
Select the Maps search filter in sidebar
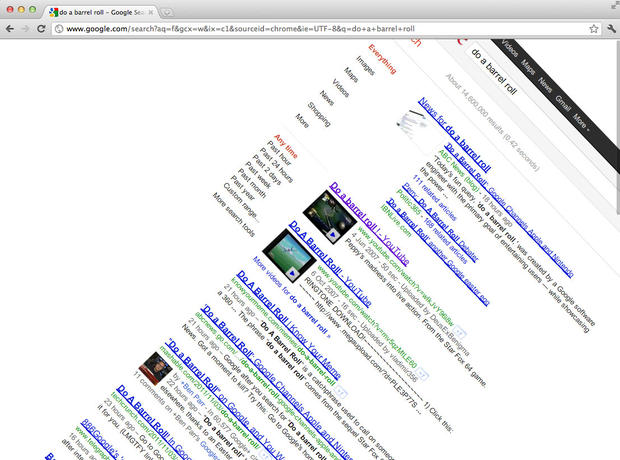[351, 75]
